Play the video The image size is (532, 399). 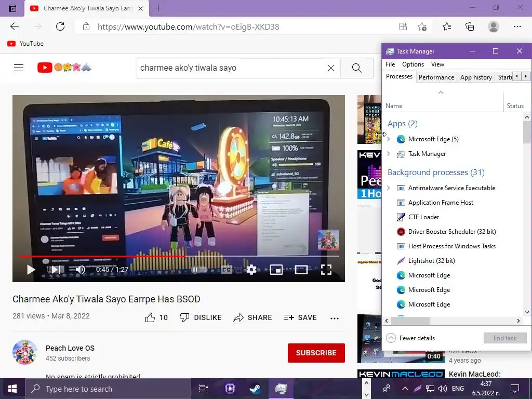[31, 270]
